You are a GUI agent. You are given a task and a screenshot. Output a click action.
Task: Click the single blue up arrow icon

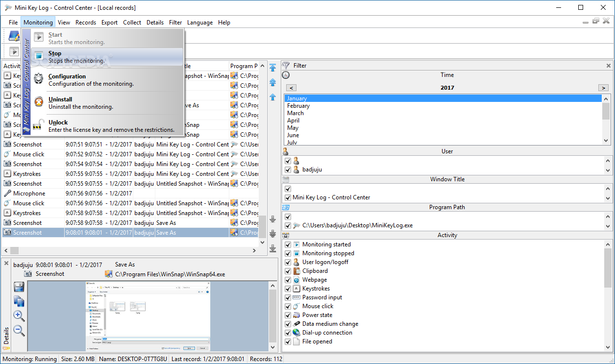[273, 97]
